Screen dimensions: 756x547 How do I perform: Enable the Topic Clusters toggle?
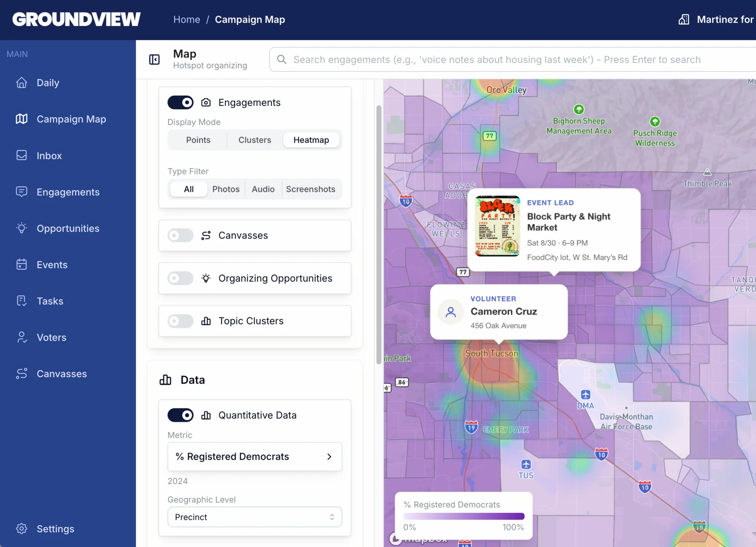(x=181, y=321)
